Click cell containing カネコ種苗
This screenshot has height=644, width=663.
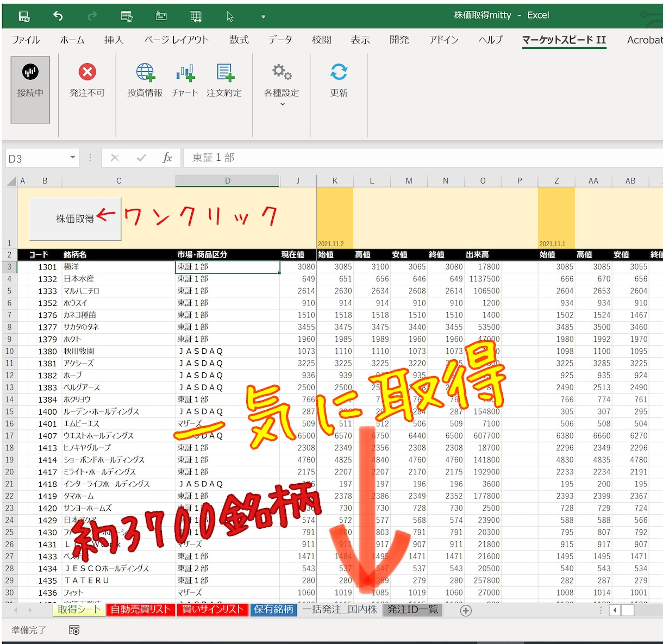[x=118, y=315]
